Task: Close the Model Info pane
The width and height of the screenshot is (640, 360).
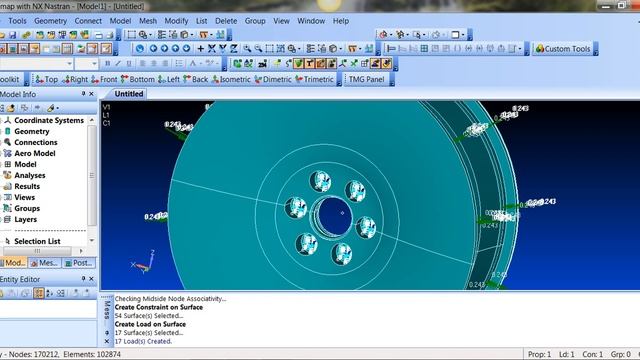Action: (91, 94)
